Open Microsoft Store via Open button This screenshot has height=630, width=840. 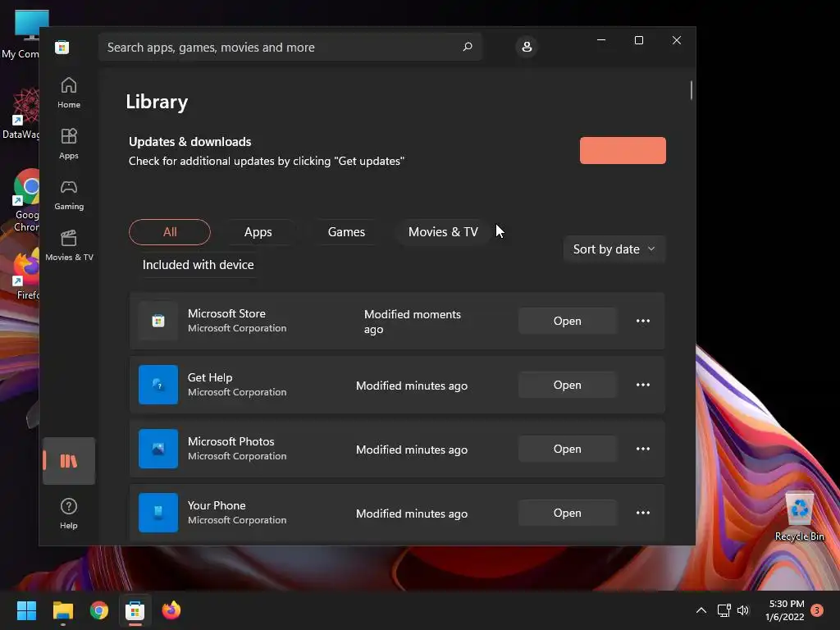(568, 321)
